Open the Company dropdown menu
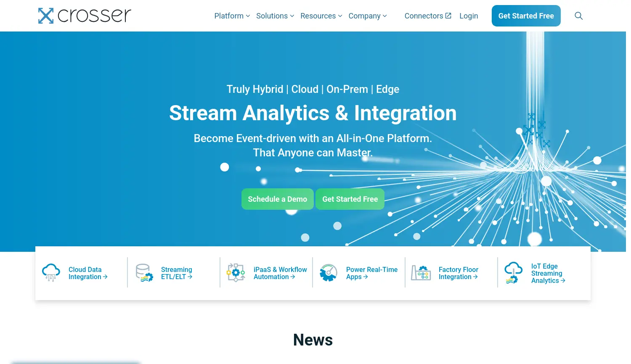 (367, 16)
